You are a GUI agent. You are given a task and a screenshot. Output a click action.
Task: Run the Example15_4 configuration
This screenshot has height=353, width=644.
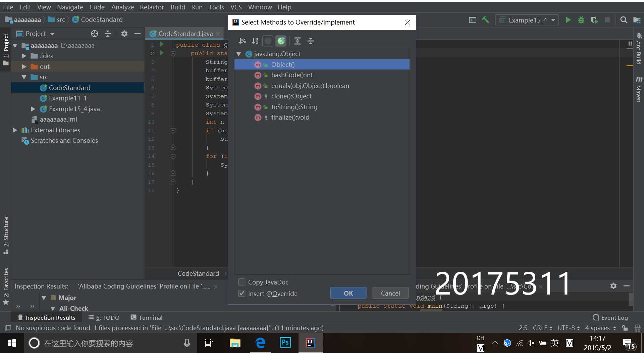coord(568,20)
